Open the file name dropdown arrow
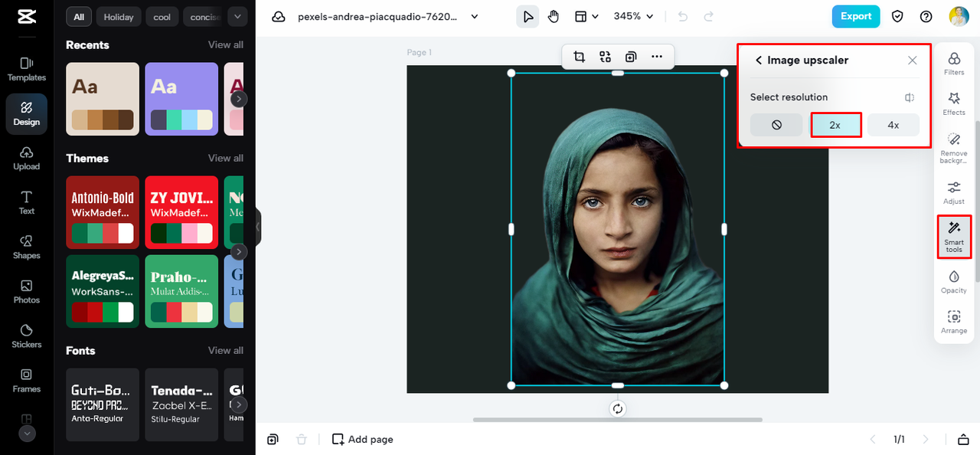 pyautogui.click(x=475, y=17)
